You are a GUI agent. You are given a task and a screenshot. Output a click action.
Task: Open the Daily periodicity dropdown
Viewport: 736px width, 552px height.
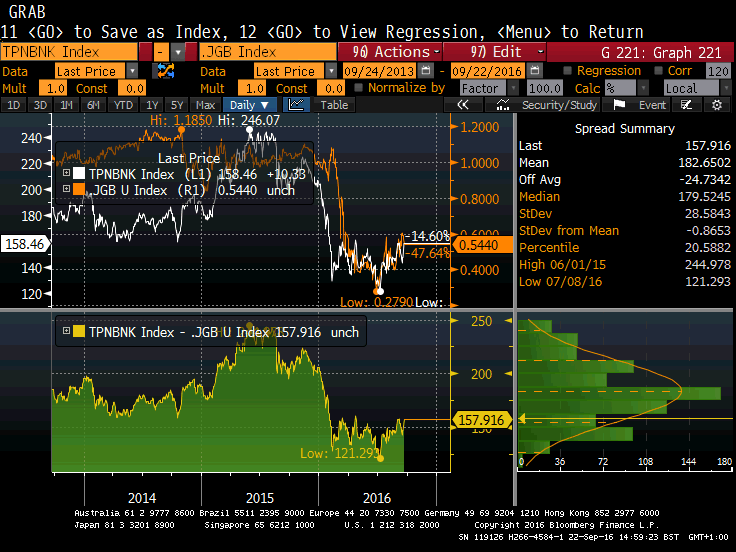(x=249, y=105)
